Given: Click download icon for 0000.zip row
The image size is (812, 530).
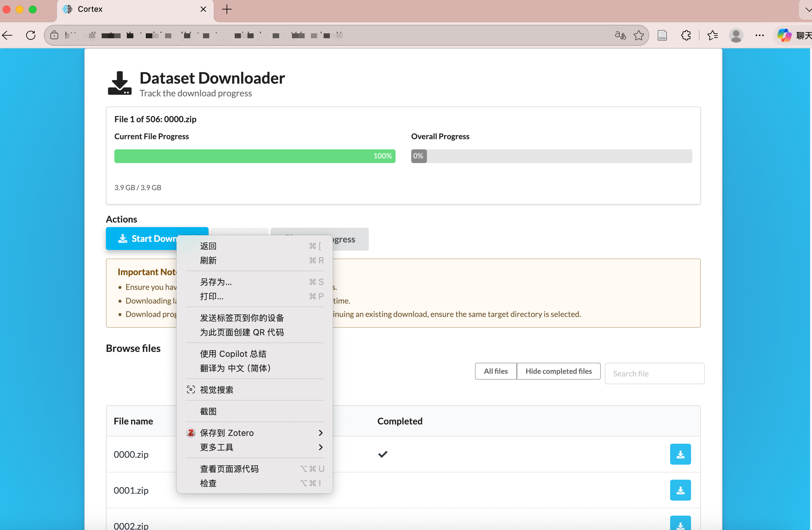Looking at the screenshot, I should 680,454.
